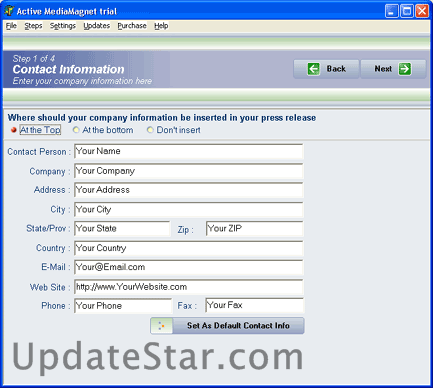This screenshot has height=388, width=433.
Task: Click the 'State/Prov :' label
Action: pyautogui.click(x=48, y=229)
